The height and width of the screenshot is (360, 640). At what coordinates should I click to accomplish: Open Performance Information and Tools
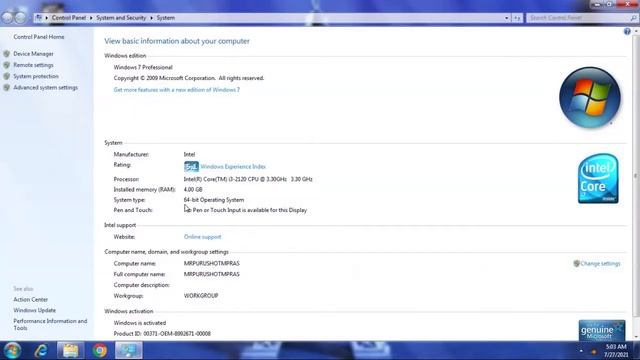tap(50, 324)
